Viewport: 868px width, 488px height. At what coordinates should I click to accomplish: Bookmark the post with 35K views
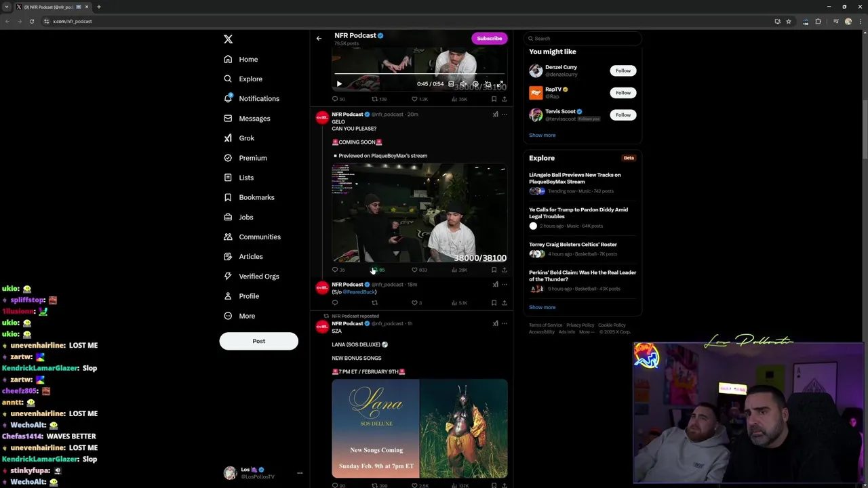(494, 99)
